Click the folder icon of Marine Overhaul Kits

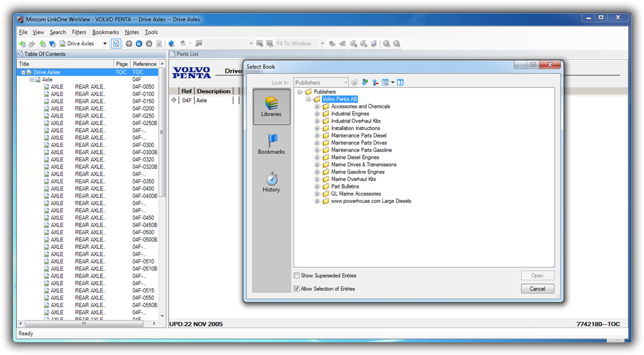tap(326, 179)
